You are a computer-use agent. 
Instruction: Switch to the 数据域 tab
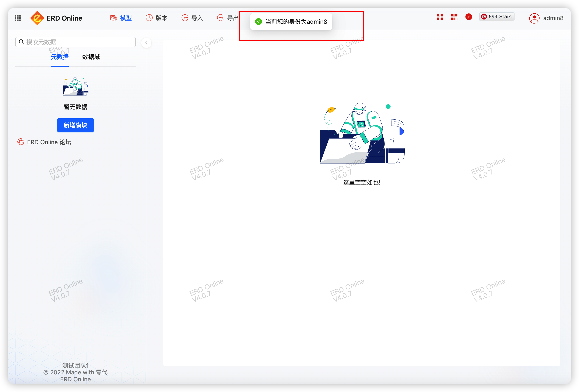click(x=91, y=57)
